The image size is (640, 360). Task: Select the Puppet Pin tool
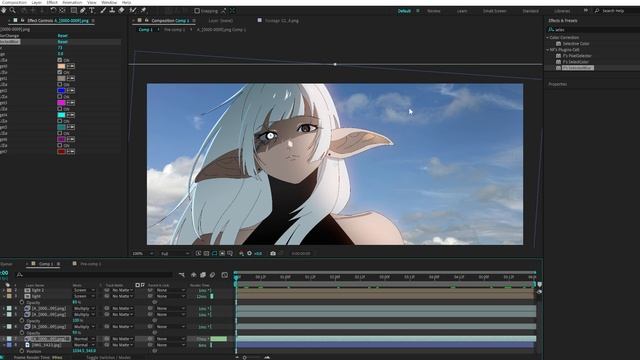143,10
